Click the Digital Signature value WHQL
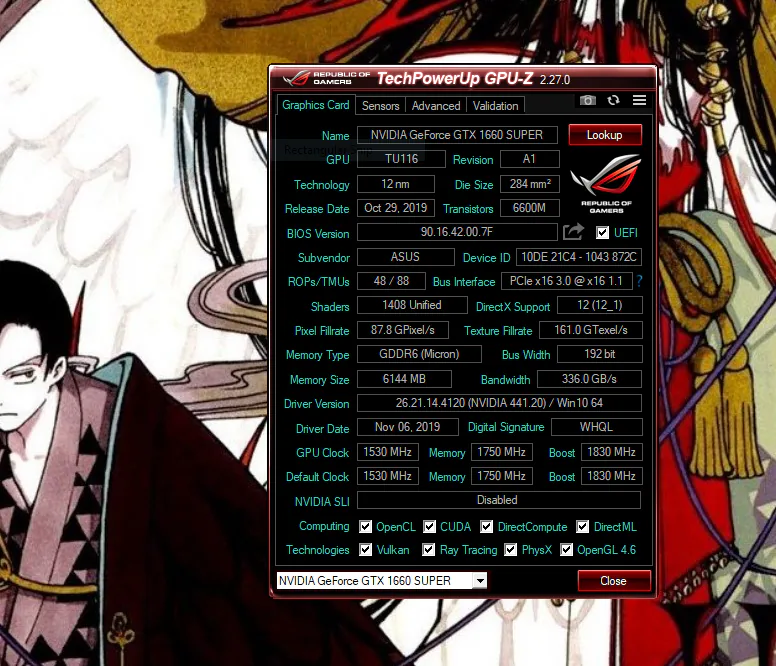This screenshot has height=666, width=776. point(597,427)
